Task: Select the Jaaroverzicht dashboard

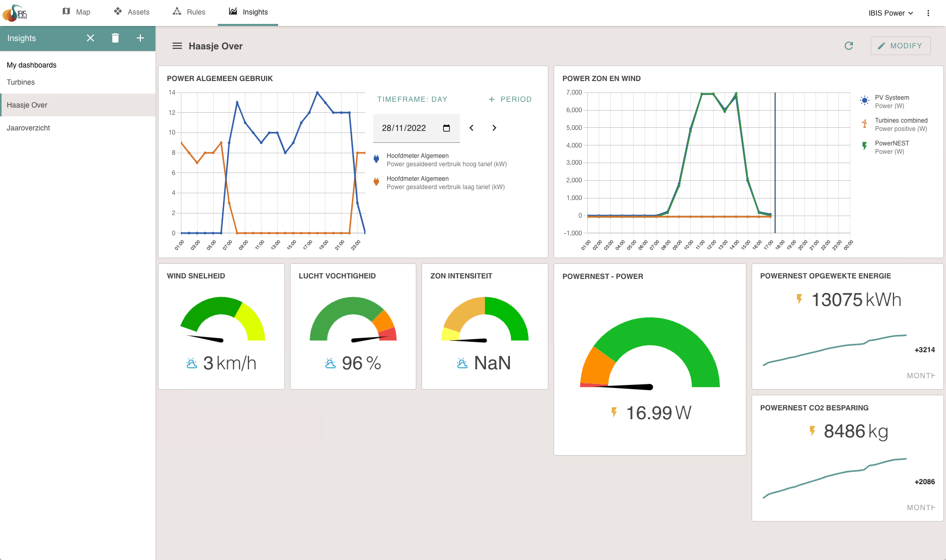Action: point(78,128)
